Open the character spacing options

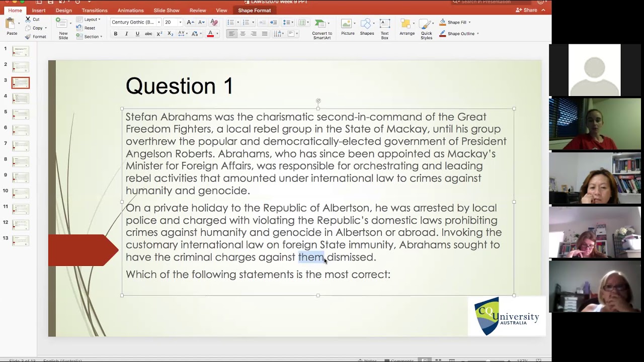tap(182, 34)
